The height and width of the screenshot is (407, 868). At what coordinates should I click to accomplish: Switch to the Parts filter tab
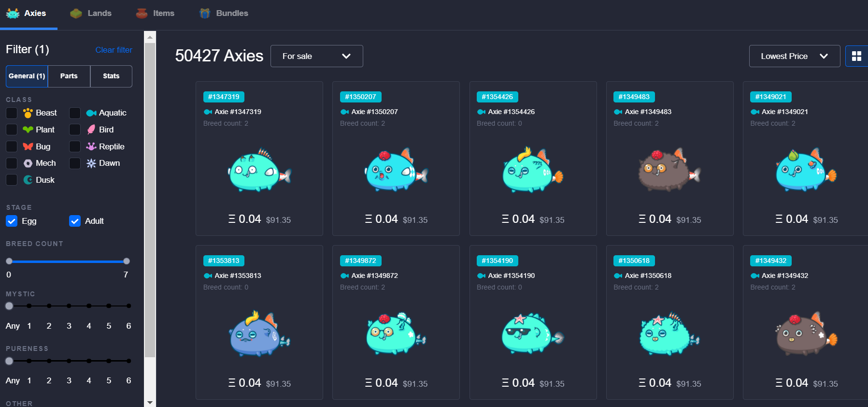[69, 76]
